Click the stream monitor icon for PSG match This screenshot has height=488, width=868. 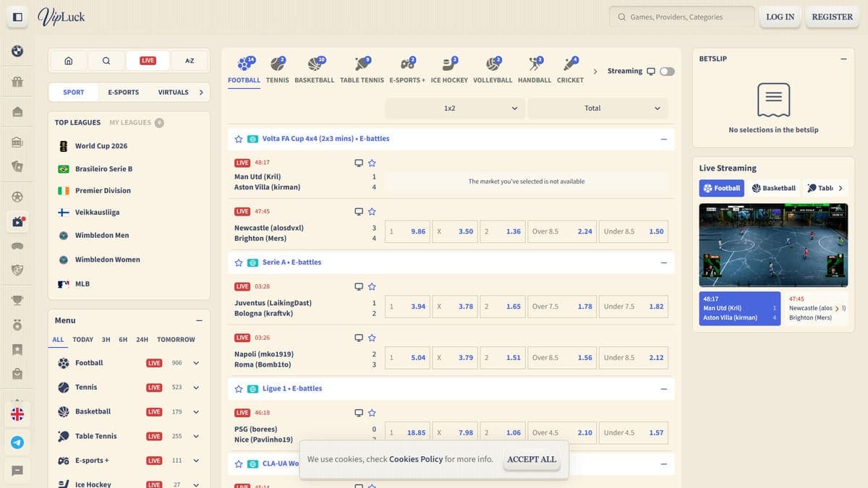[359, 413]
